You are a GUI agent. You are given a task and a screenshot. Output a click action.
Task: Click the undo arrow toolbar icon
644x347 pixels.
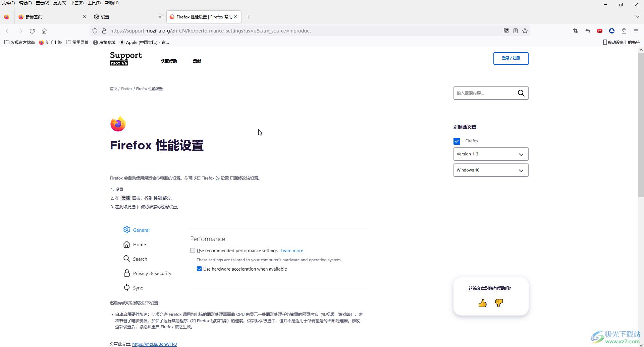[588, 31]
